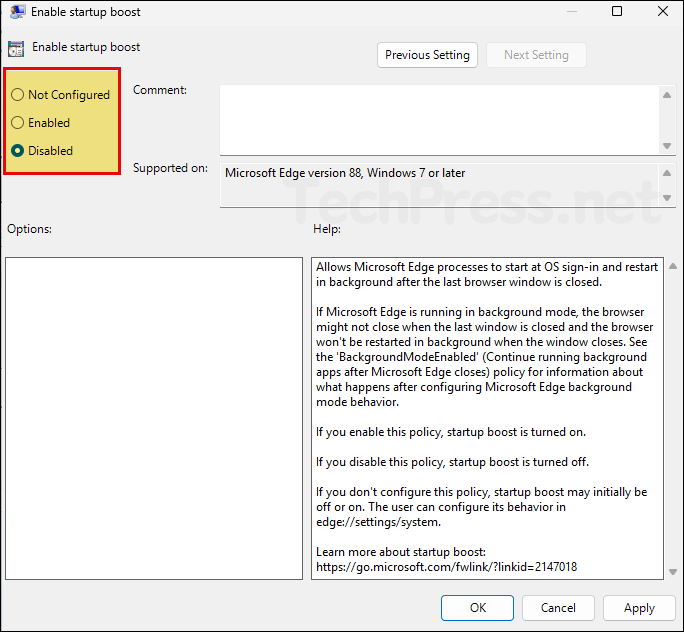
Task: Click the 'Enable startup boost' heading text
Action: 86,47
